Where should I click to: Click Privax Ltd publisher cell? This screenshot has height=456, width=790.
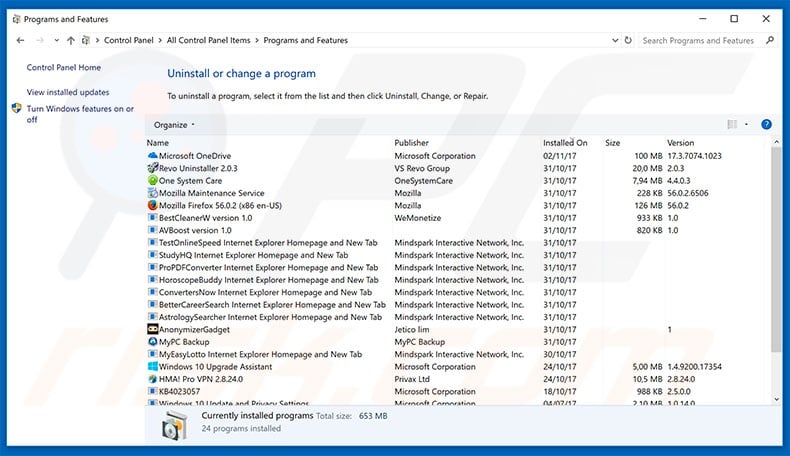412,379
